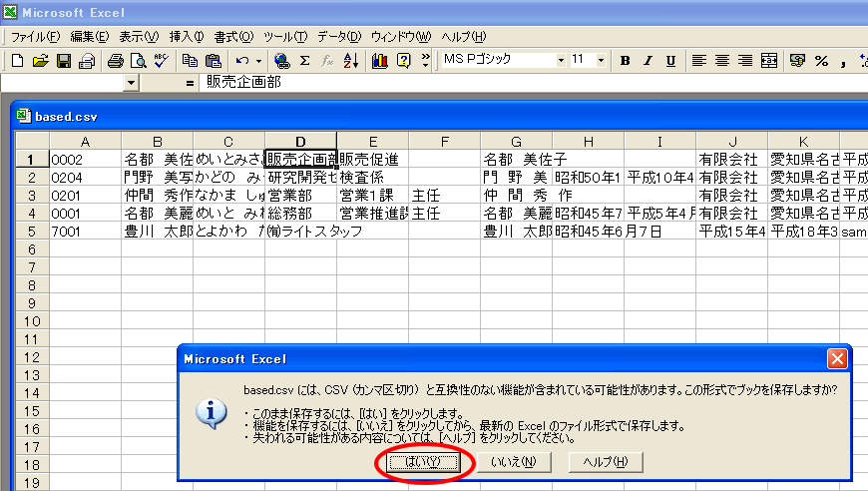
Task: Click the いいえ(N) button in dialog
Action: [514, 462]
